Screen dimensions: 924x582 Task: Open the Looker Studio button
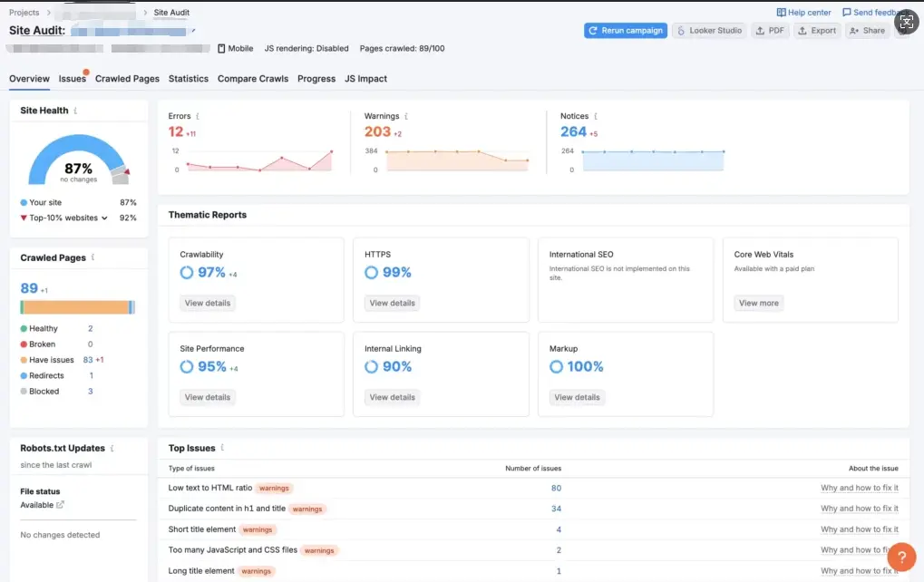pos(708,31)
